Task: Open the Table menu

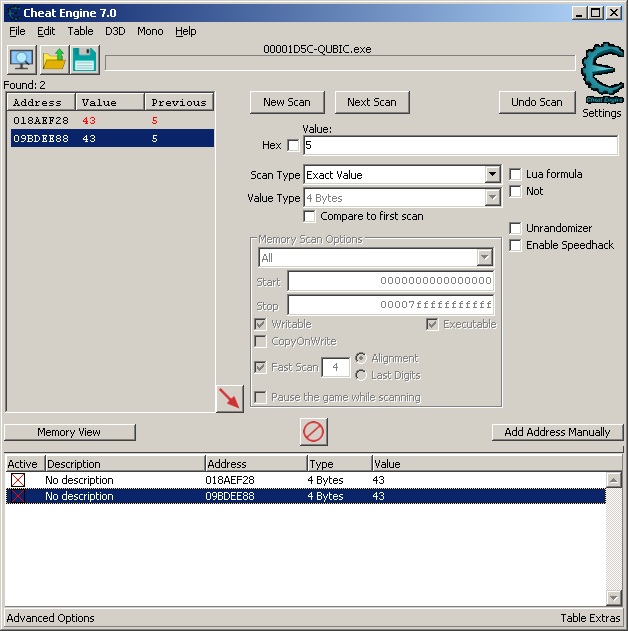Action: (x=80, y=31)
